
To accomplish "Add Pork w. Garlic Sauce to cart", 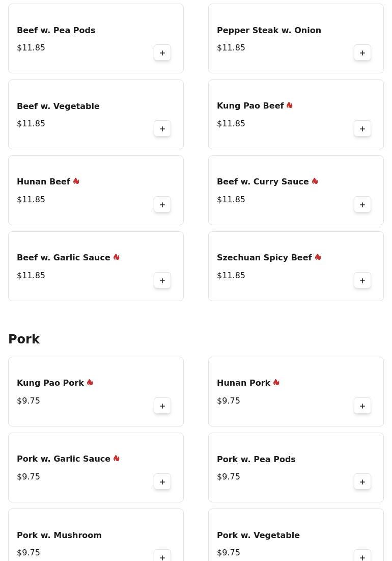I will (162, 482).
